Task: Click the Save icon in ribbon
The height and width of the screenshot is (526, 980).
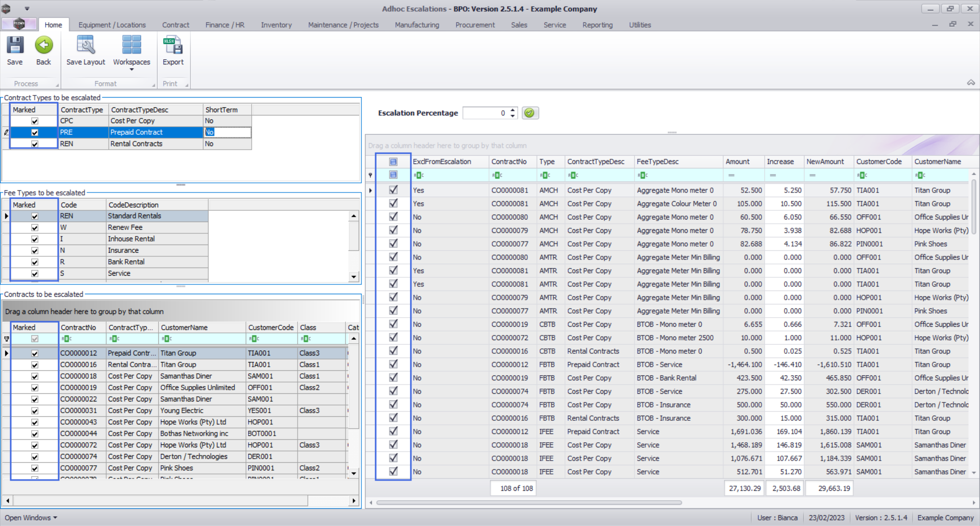Action: tap(15, 46)
